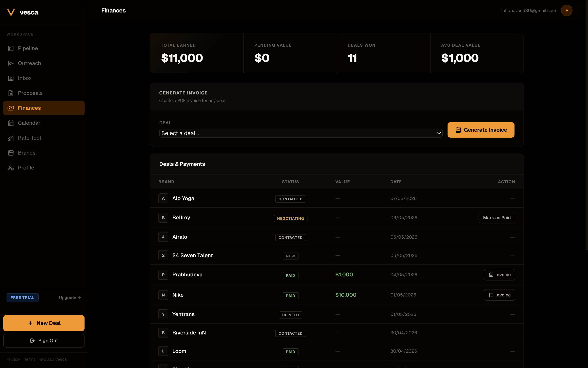
Task: Mark the Bellroy deal as paid
Action: pos(497,218)
